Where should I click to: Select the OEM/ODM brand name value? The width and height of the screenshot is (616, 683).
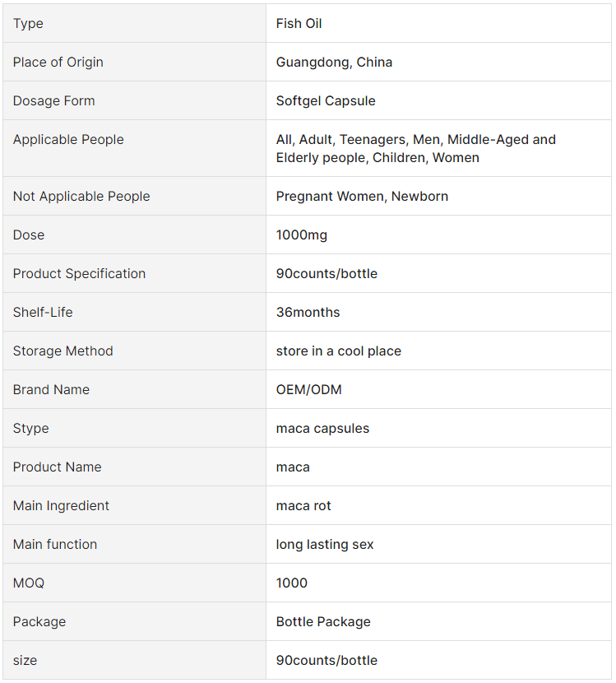[x=308, y=389]
